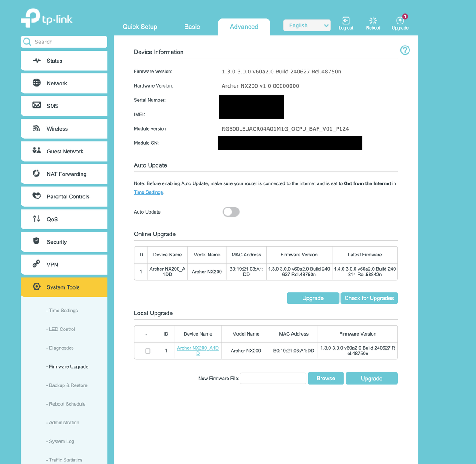The image size is (476, 464).
Task: Open the English language dropdown
Action: pyautogui.click(x=307, y=25)
